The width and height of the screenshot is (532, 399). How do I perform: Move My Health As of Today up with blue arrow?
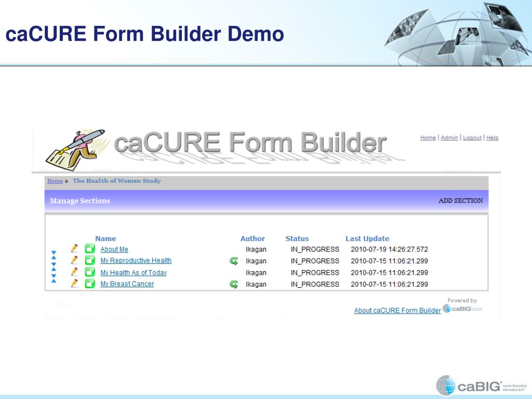[x=54, y=270]
